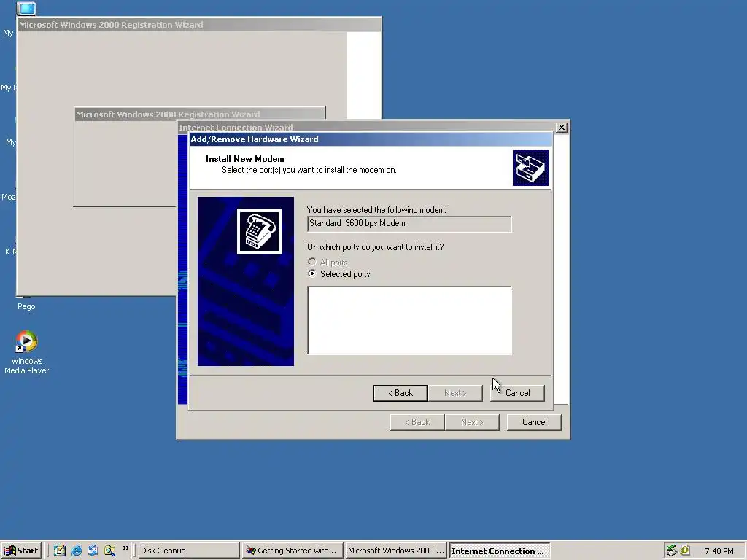
Task: Click the first Quick Launch icon
Action: click(x=60, y=551)
